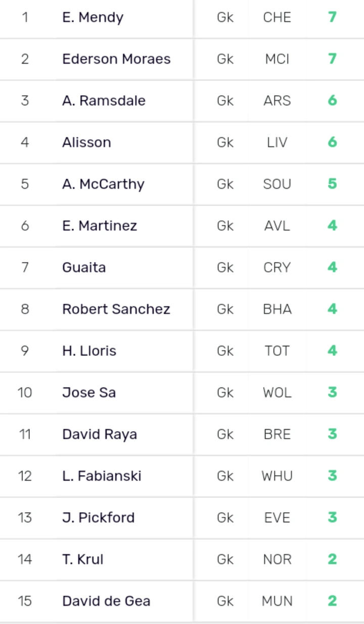Open E. Mendy's player name
364x624 pixels.
(93, 18)
